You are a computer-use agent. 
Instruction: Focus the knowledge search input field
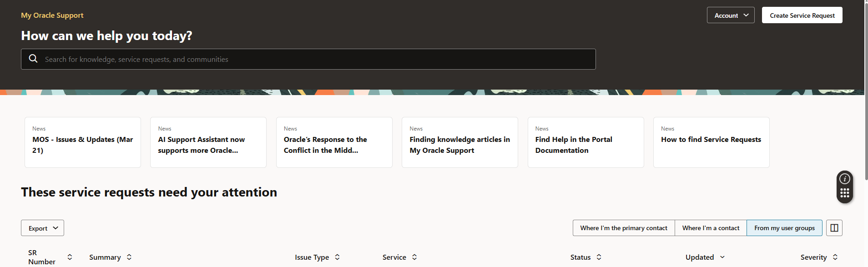tap(308, 59)
